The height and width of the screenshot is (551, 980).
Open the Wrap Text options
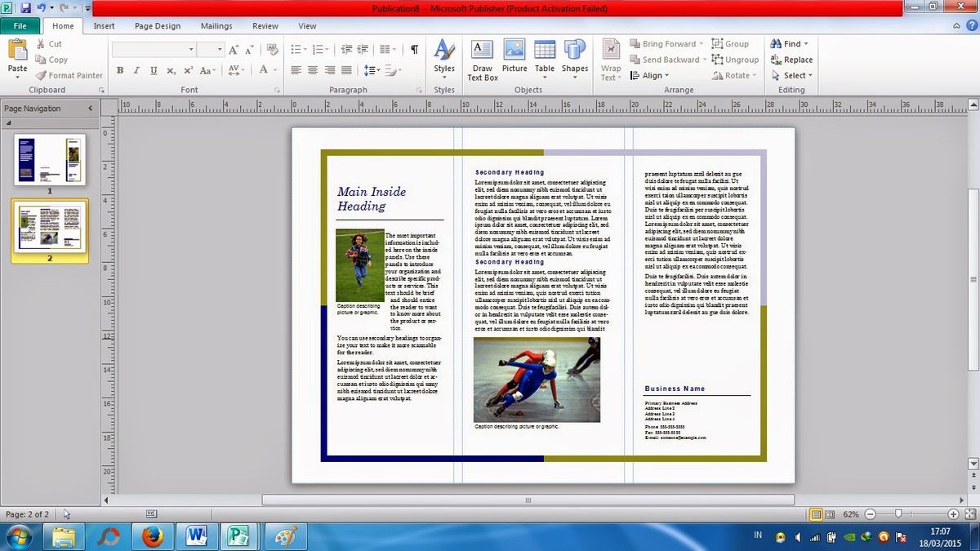click(x=611, y=60)
